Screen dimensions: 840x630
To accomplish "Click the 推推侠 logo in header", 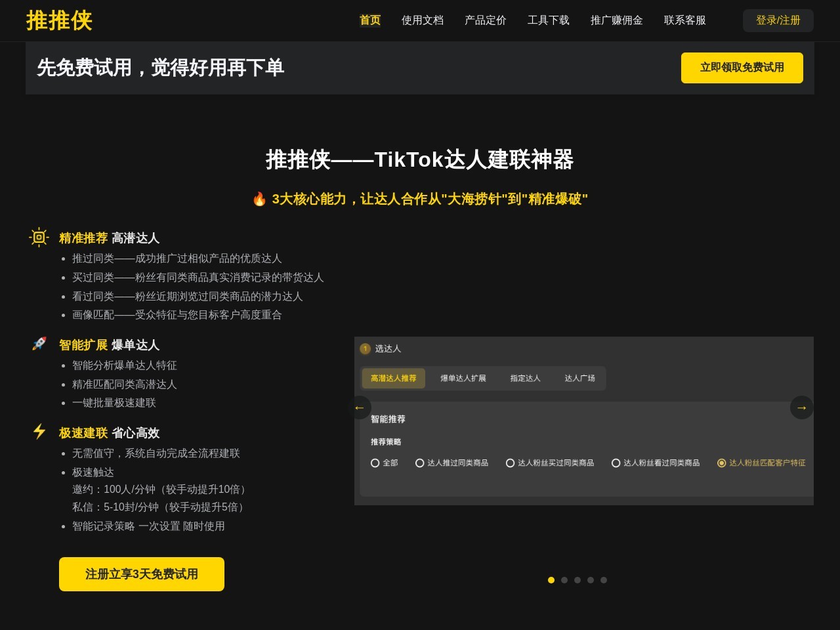I will (59, 20).
